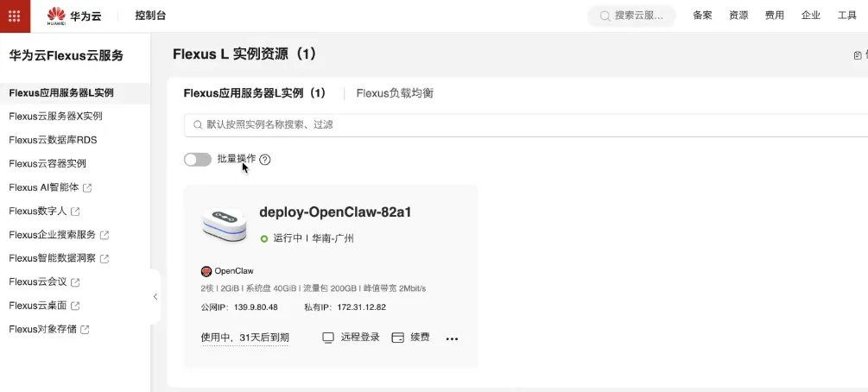868x392 pixels.
Task: Click the OpenClaw application image icon
Action: point(206,271)
